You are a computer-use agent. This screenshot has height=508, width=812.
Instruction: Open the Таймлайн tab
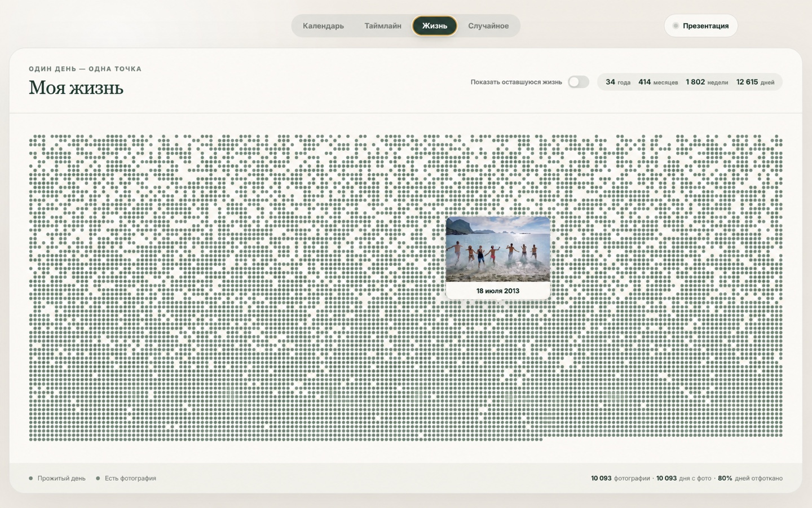click(383, 26)
